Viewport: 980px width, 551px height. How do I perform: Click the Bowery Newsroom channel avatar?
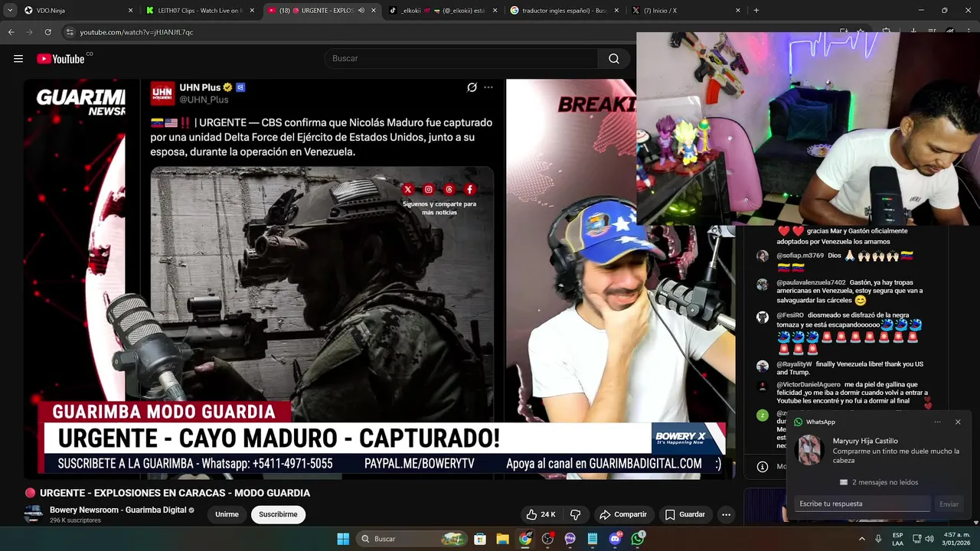tap(33, 514)
